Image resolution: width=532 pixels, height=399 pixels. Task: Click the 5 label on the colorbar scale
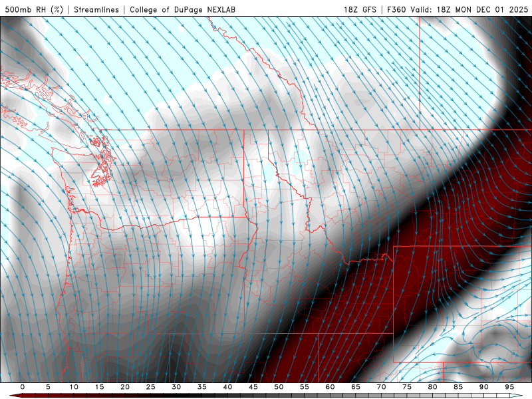point(48,387)
